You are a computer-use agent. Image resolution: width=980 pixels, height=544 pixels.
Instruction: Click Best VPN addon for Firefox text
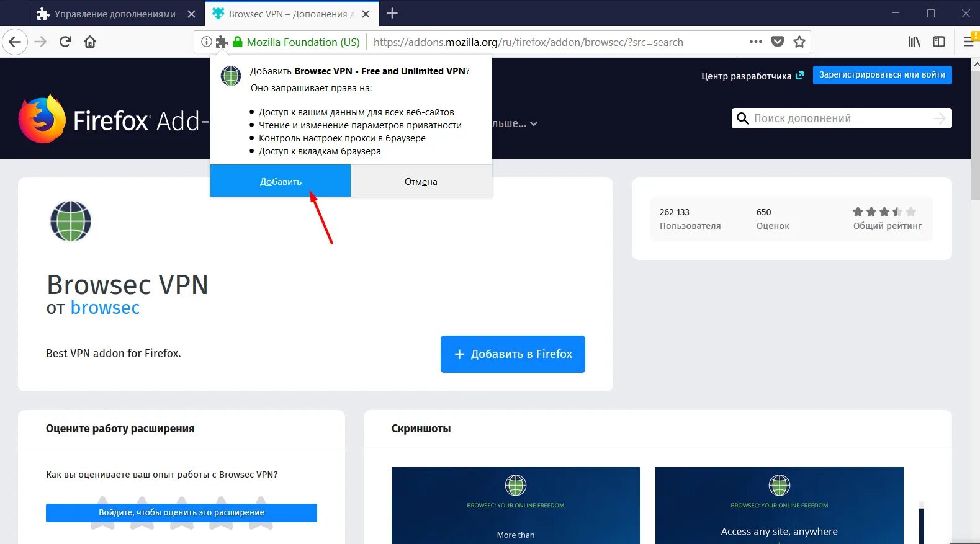114,354
